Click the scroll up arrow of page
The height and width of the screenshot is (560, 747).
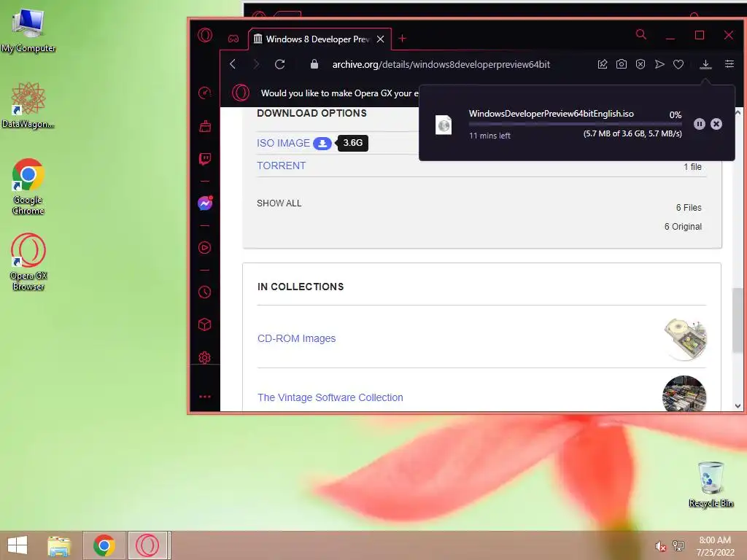tap(738, 113)
